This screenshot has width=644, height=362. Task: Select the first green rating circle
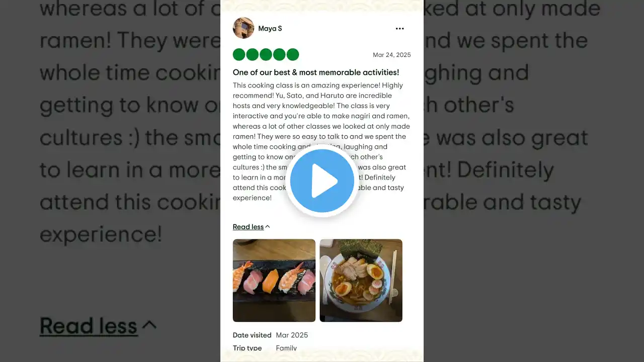(x=239, y=55)
